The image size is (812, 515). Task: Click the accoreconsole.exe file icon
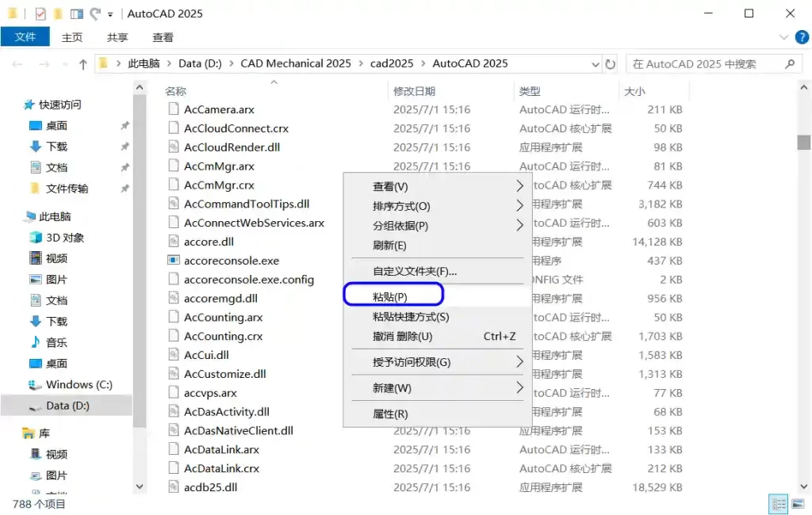[x=174, y=261]
